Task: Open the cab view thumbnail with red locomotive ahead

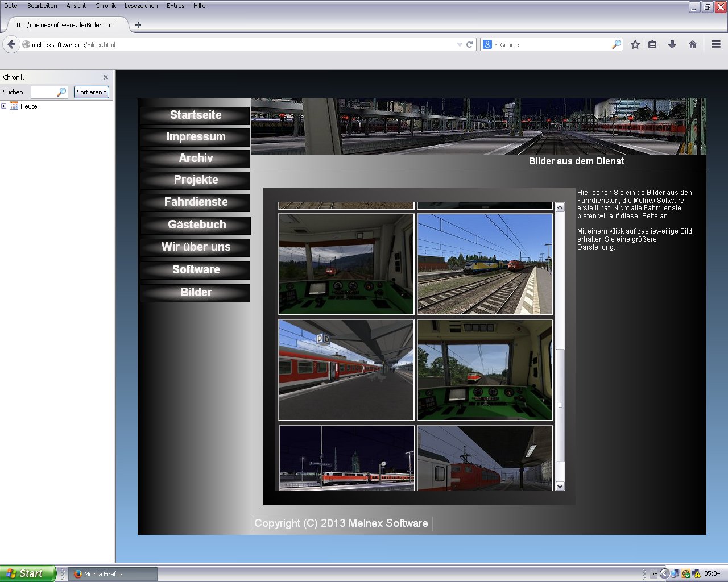Action: 346,264
